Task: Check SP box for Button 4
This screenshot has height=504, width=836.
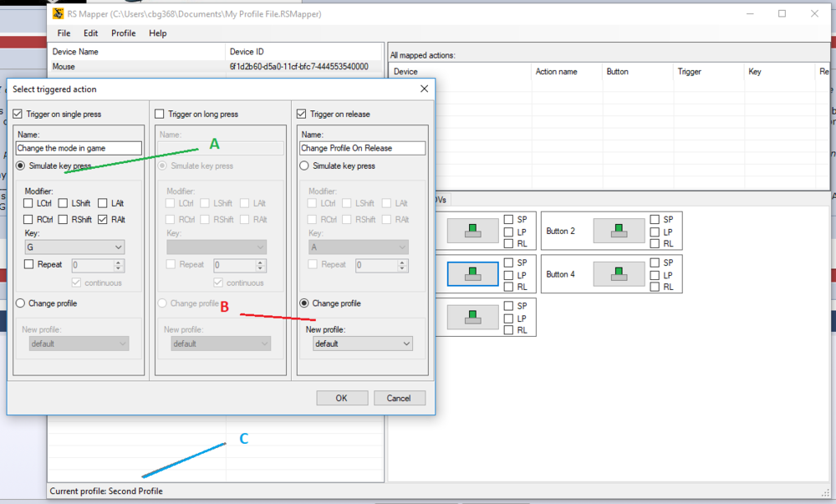Action: (x=655, y=262)
